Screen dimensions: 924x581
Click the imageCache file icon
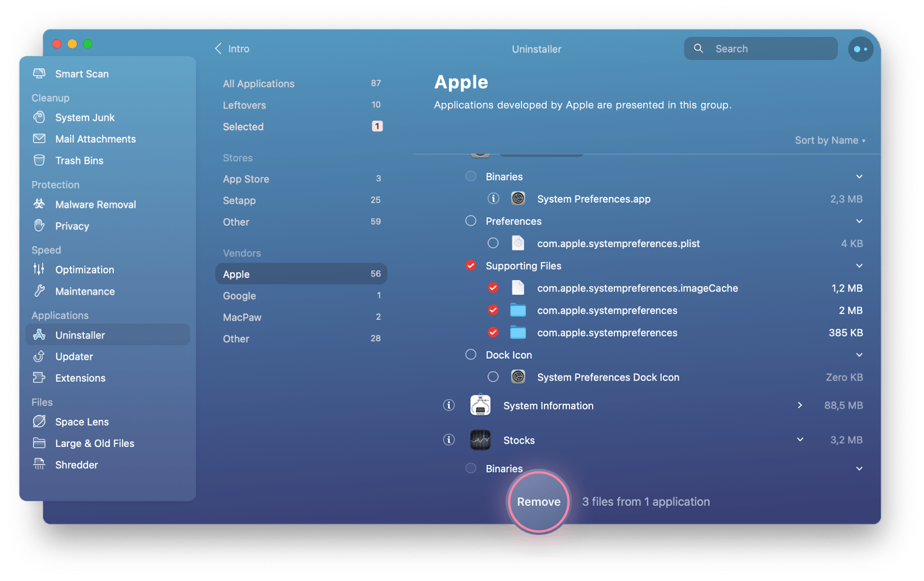(518, 288)
